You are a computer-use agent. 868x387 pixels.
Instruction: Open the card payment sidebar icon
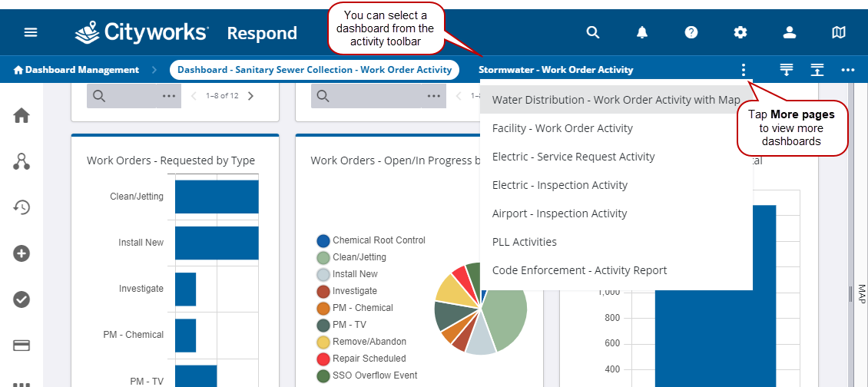point(22,346)
